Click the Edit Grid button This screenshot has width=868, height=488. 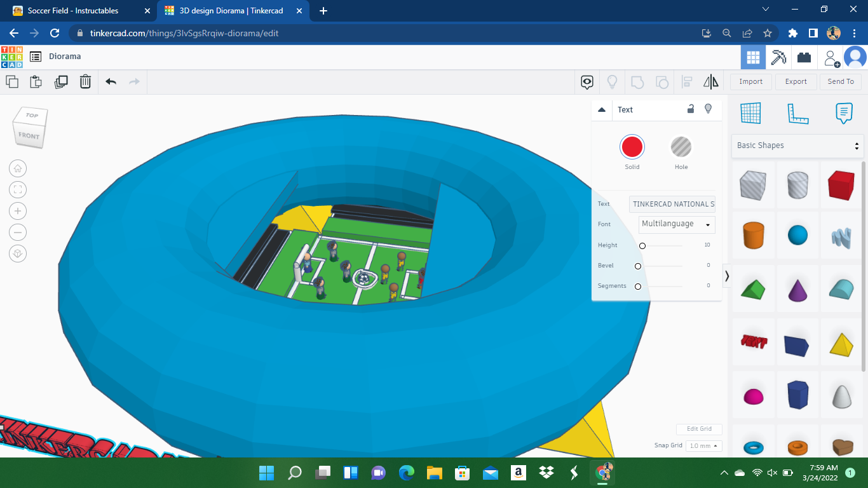tap(700, 429)
